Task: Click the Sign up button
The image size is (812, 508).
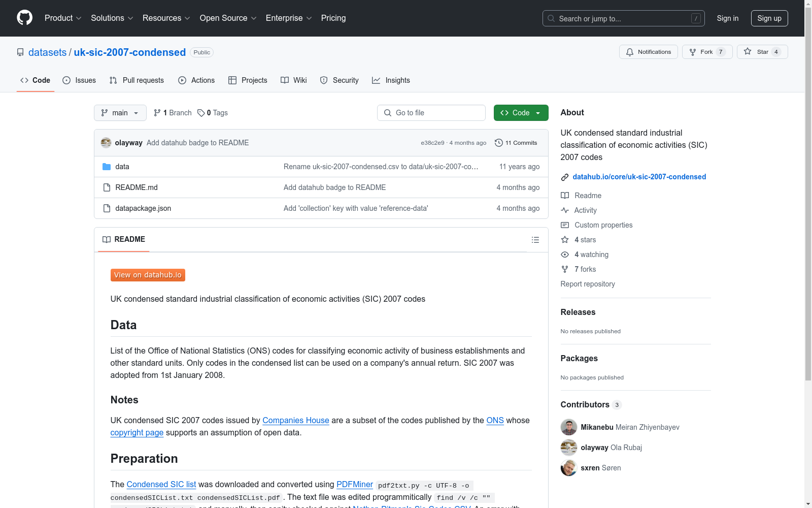Action: pyautogui.click(x=769, y=18)
